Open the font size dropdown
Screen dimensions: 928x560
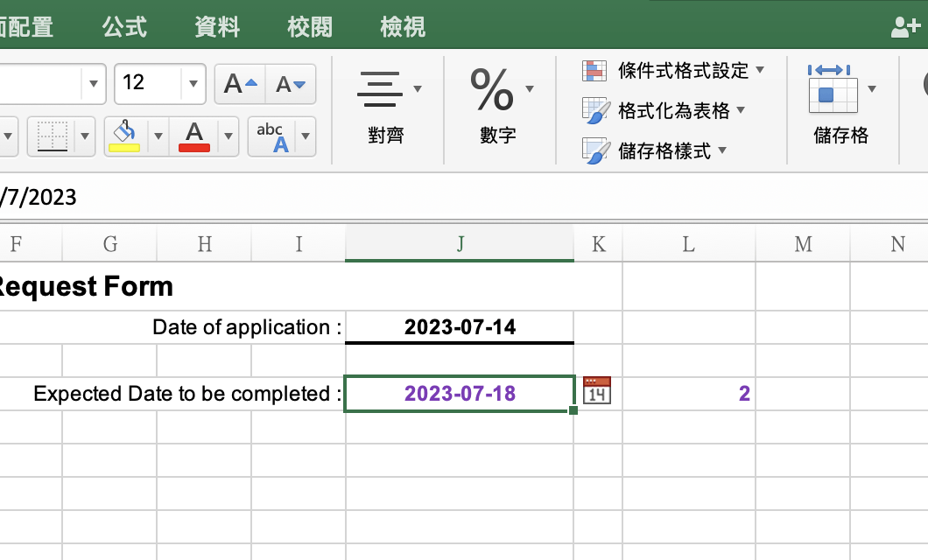(x=193, y=84)
